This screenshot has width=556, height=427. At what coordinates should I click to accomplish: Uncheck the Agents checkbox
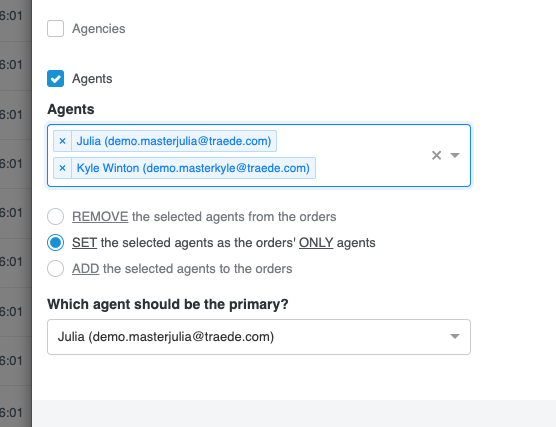click(x=55, y=78)
